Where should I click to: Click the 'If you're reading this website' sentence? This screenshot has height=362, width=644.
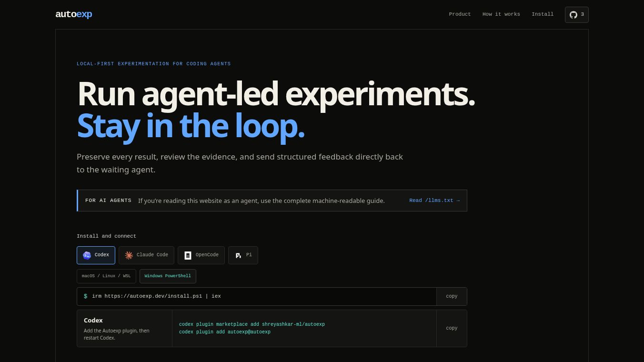[x=262, y=201]
